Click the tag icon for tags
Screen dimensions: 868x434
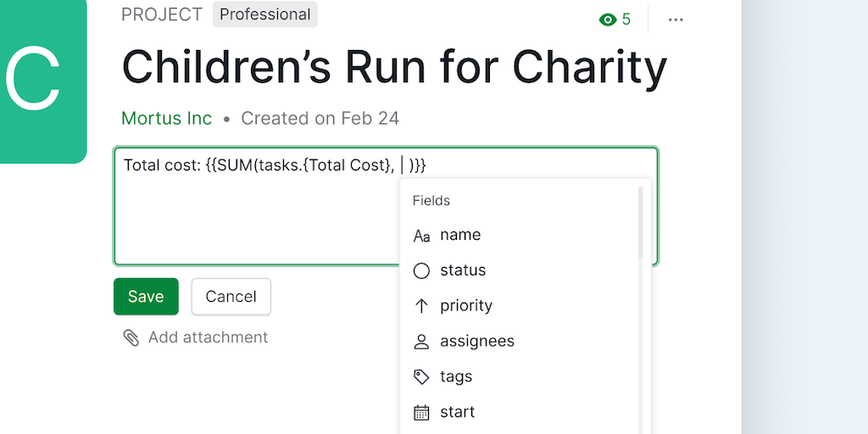421,377
